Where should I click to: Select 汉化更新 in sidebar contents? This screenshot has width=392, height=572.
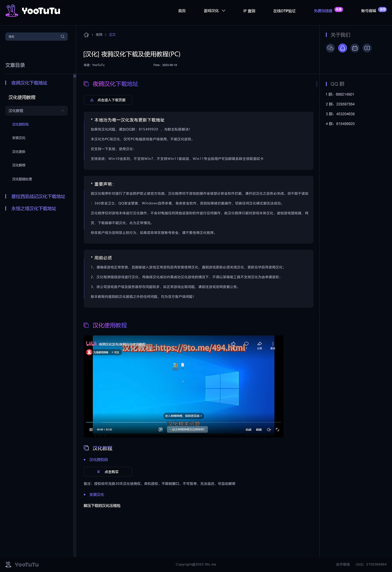19,152
